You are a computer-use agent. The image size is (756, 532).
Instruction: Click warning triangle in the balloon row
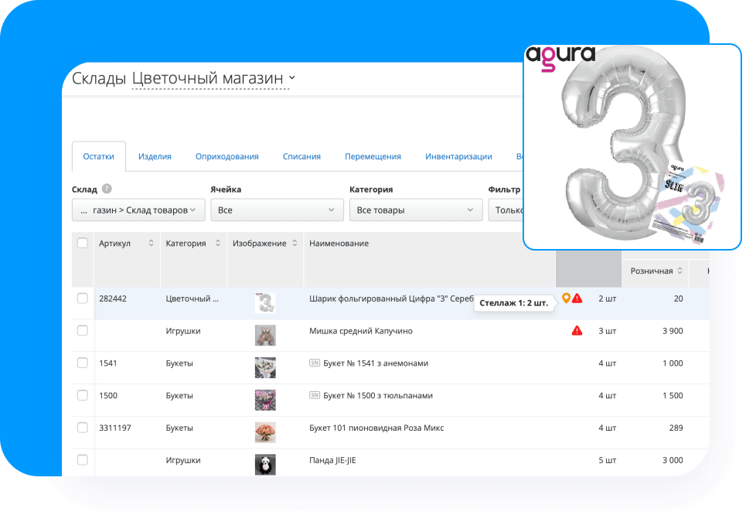577,298
